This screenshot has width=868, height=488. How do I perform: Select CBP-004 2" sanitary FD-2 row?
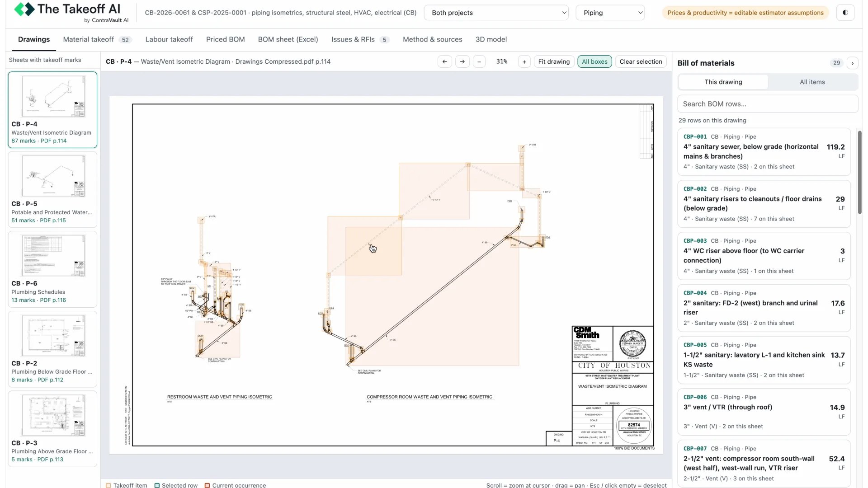(764, 308)
